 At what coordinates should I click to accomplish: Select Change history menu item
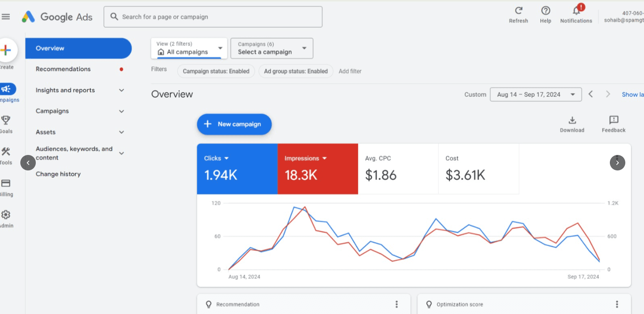pos(58,174)
